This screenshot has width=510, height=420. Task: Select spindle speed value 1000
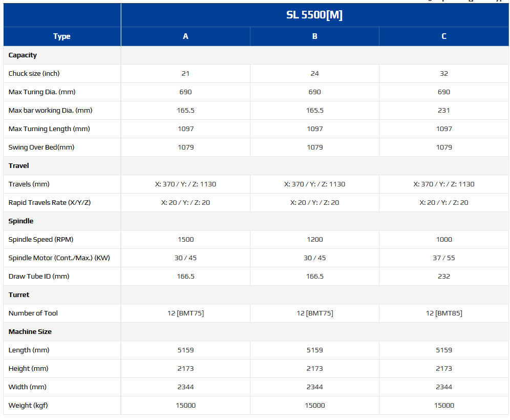click(x=444, y=239)
